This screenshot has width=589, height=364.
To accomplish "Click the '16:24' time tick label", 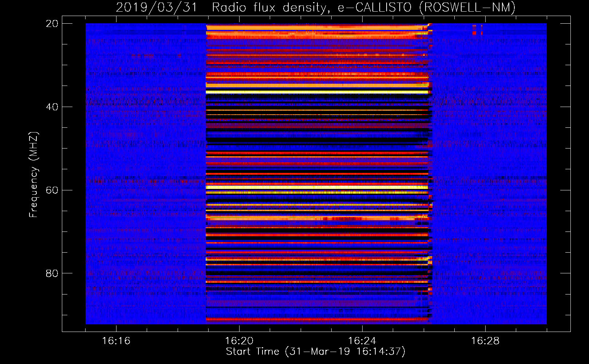I will point(362,341).
